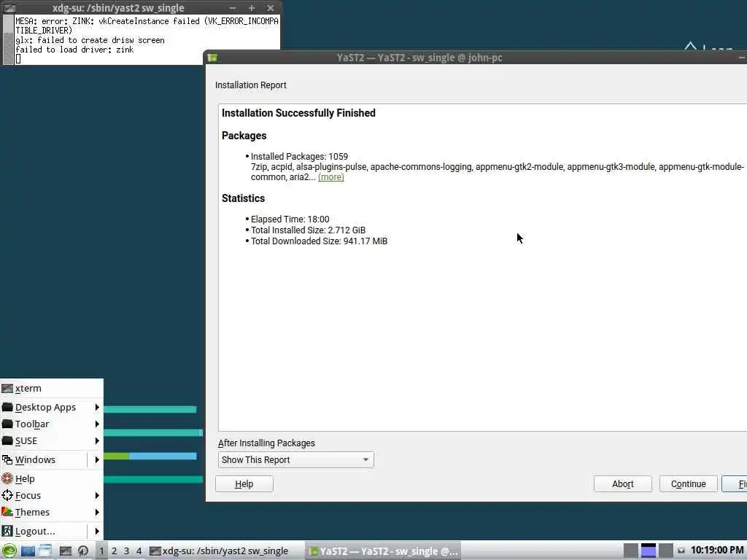
Task: Click 'Installed Packages: 1059' line
Action: [299, 157]
